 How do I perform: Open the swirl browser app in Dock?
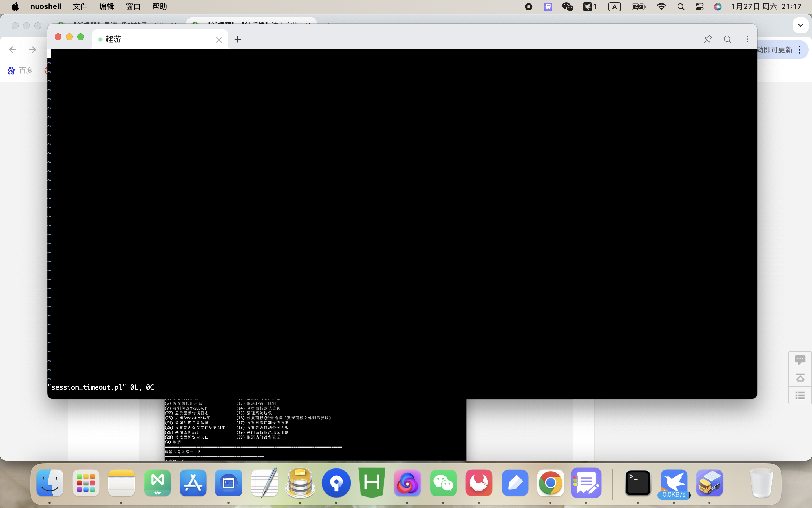pyautogui.click(x=407, y=483)
